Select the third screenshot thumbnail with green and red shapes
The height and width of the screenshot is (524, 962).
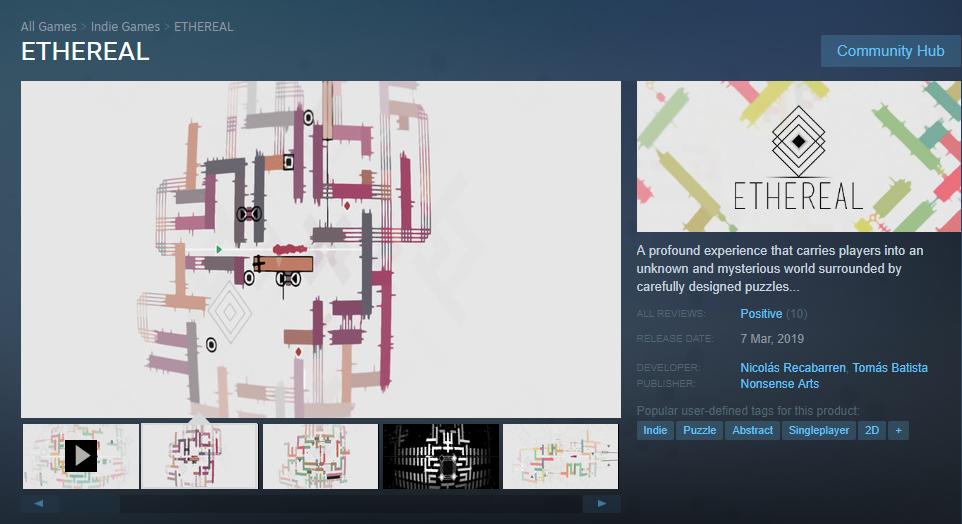click(320, 456)
